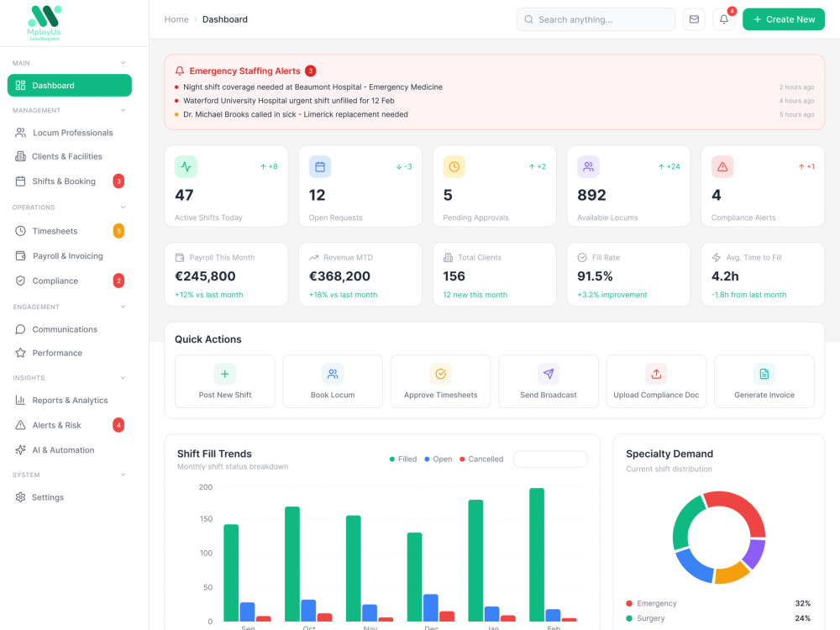
Task: Open the mail inbox icon in header
Action: tap(694, 19)
